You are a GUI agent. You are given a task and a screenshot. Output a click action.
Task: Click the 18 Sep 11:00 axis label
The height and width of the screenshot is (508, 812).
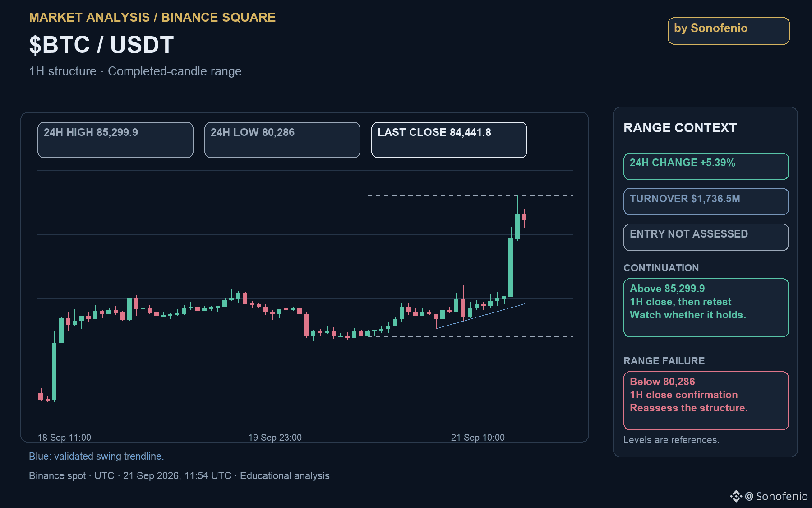coord(65,437)
